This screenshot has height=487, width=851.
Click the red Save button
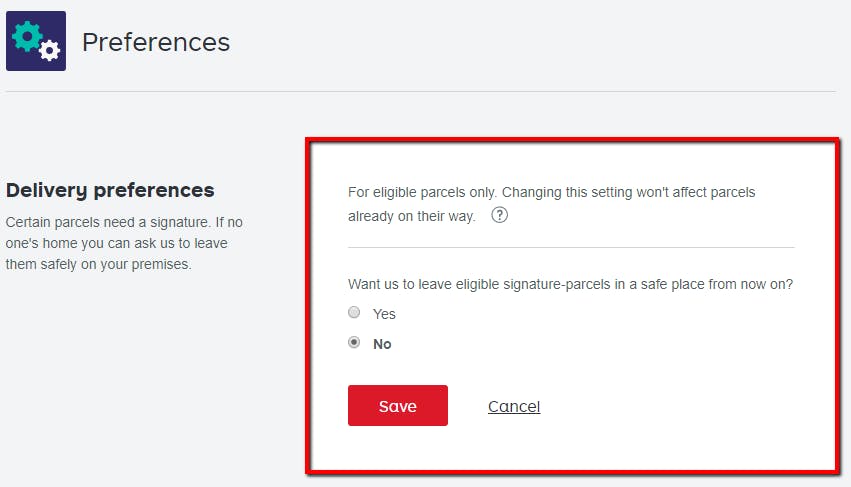click(x=397, y=406)
